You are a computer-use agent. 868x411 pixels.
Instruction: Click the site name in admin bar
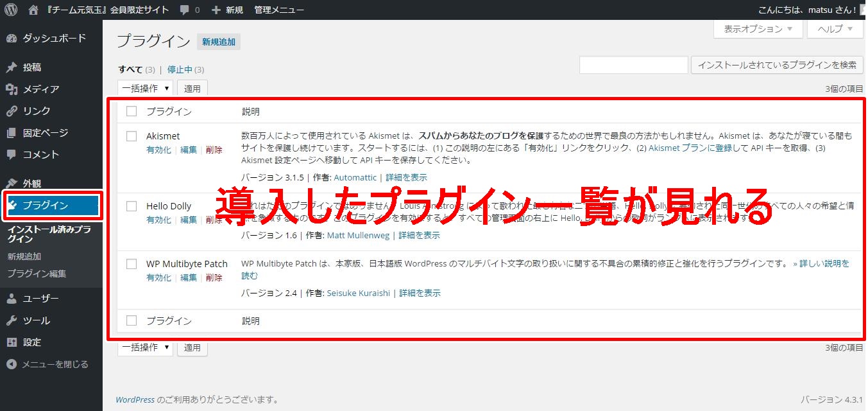coord(107,10)
